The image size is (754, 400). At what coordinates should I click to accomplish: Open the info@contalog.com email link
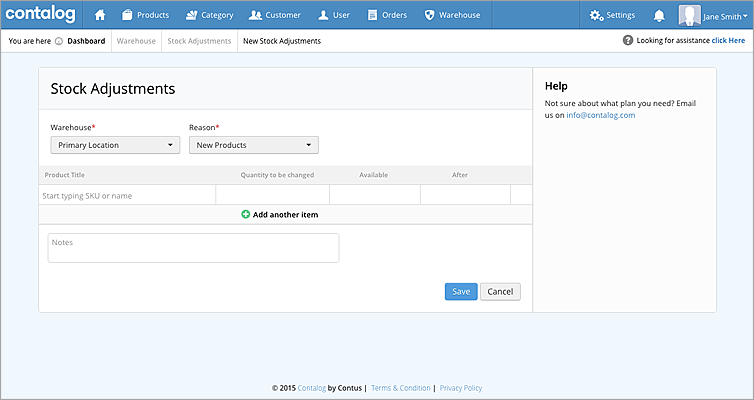pyautogui.click(x=600, y=115)
